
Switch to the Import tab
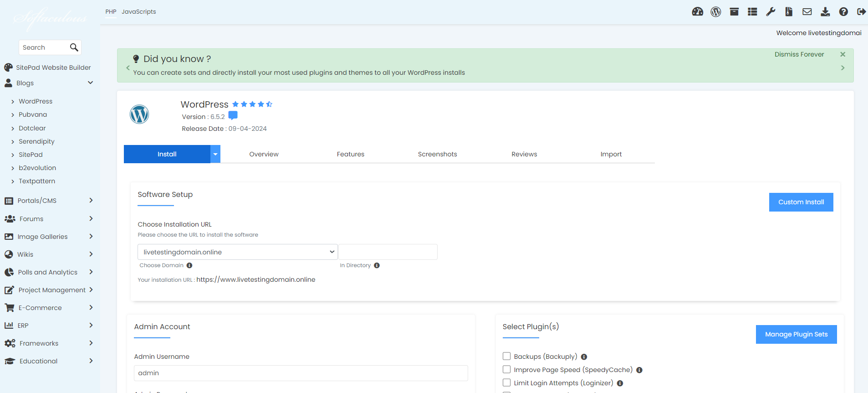(611, 154)
